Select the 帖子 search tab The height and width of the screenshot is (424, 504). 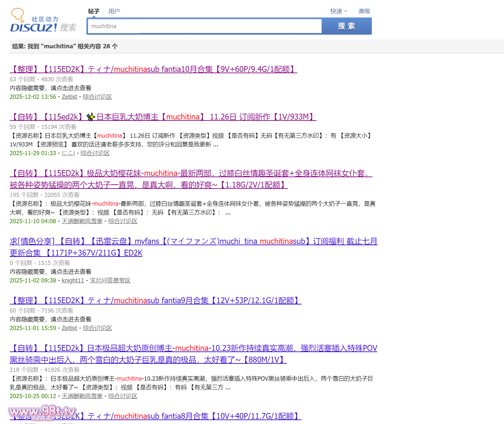(x=94, y=11)
